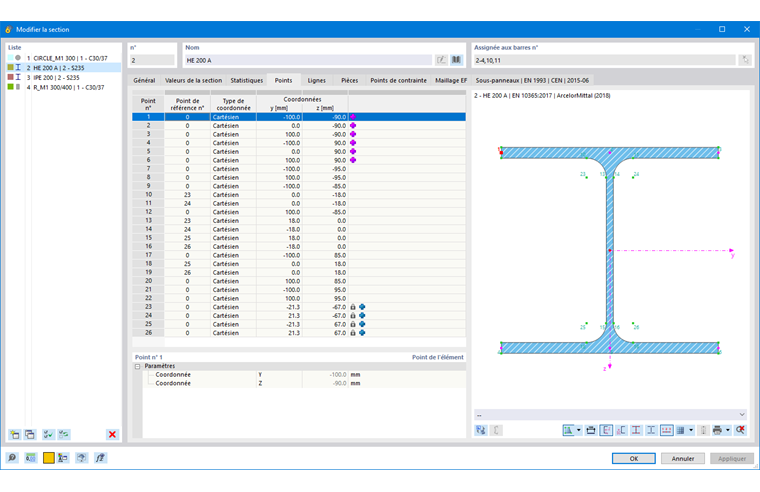Viewport: 760px width, 492px height.
Task: Click the help search icon at bottom left
Action: 12,458
